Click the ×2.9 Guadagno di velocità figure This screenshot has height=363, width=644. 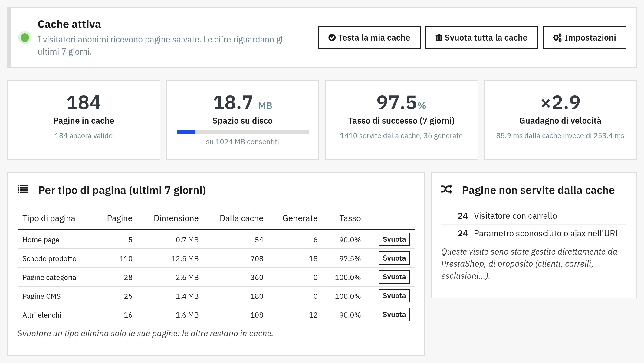pos(560,102)
